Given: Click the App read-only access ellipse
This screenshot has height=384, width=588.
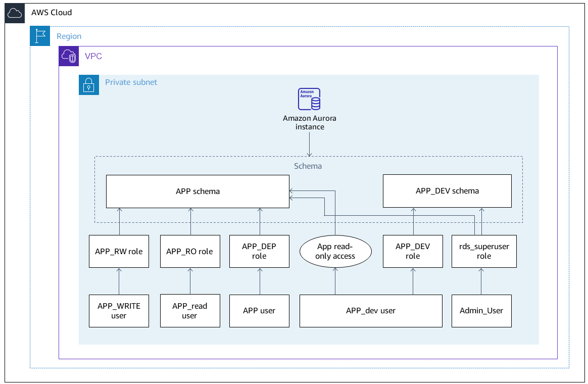Looking at the screenshot, I should tap(335, 251).
